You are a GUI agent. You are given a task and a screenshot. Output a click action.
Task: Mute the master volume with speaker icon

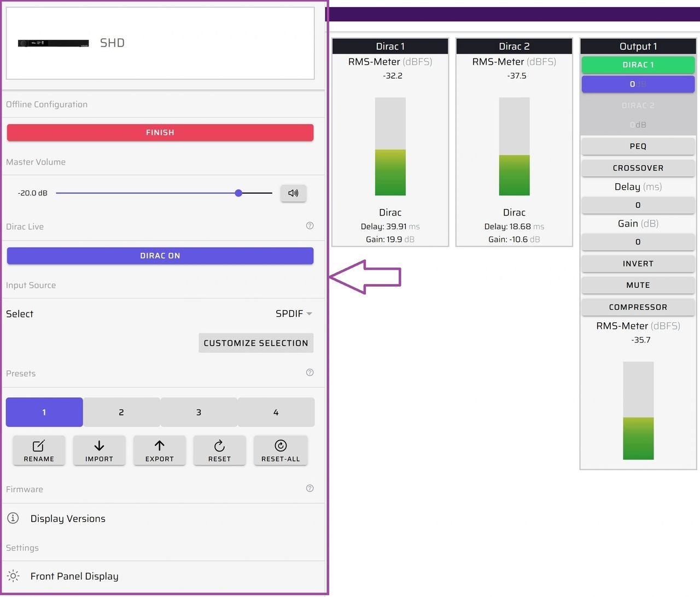pos(293,193)
